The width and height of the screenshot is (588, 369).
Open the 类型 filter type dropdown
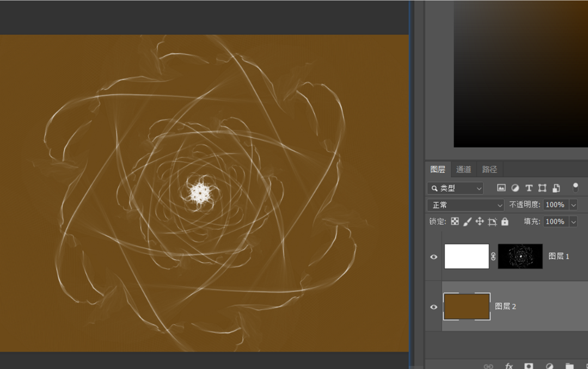point(455,188)
